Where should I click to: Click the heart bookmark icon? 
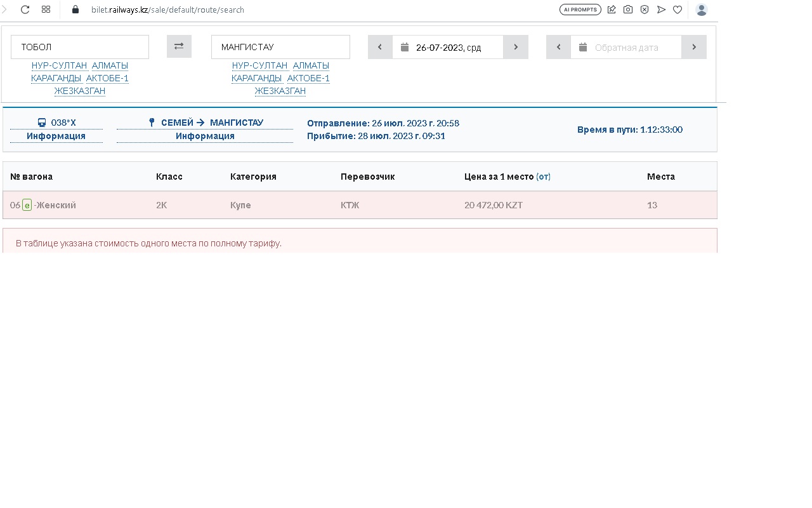[x=678, y=10]
